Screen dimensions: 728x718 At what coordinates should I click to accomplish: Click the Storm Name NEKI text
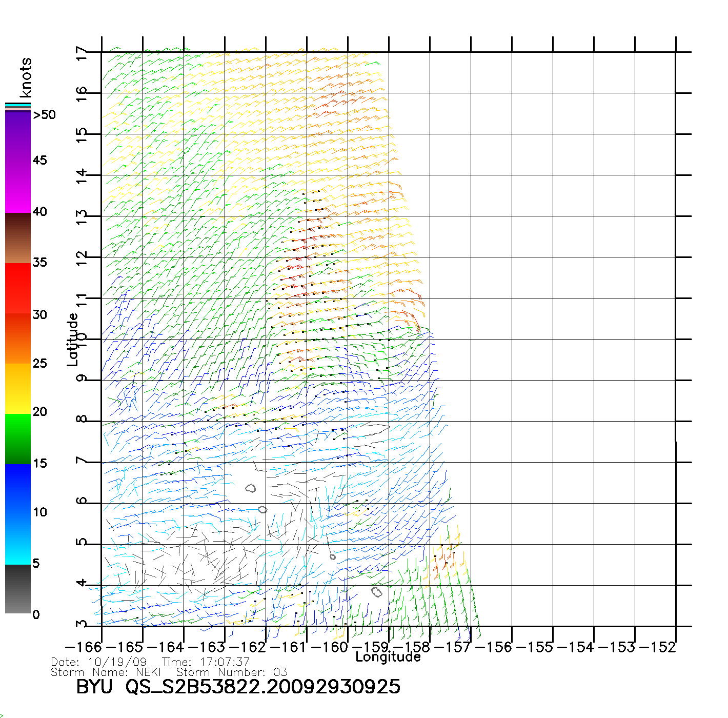(x=106, y=672)
